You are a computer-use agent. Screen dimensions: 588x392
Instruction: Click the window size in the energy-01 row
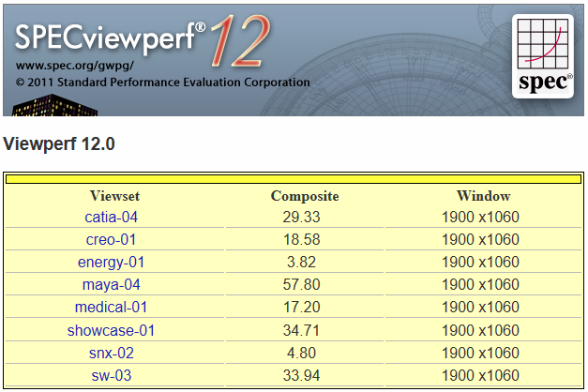(480, 263)
